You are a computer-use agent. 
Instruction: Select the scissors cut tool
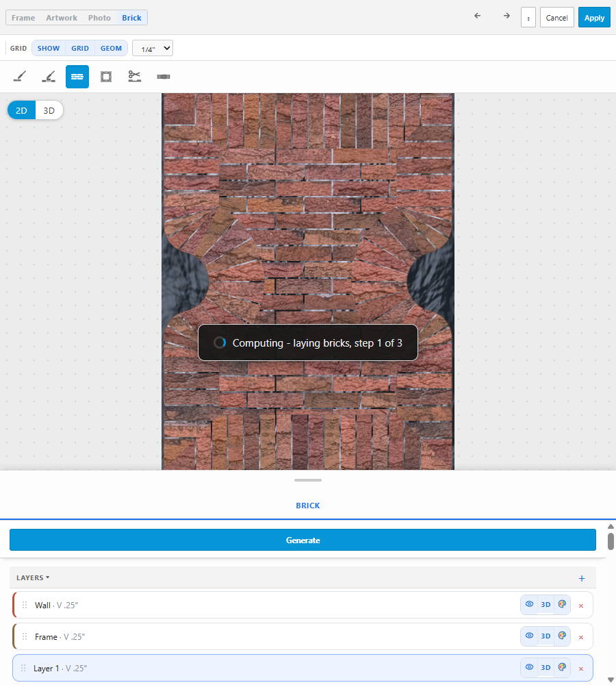click(134, 77)
